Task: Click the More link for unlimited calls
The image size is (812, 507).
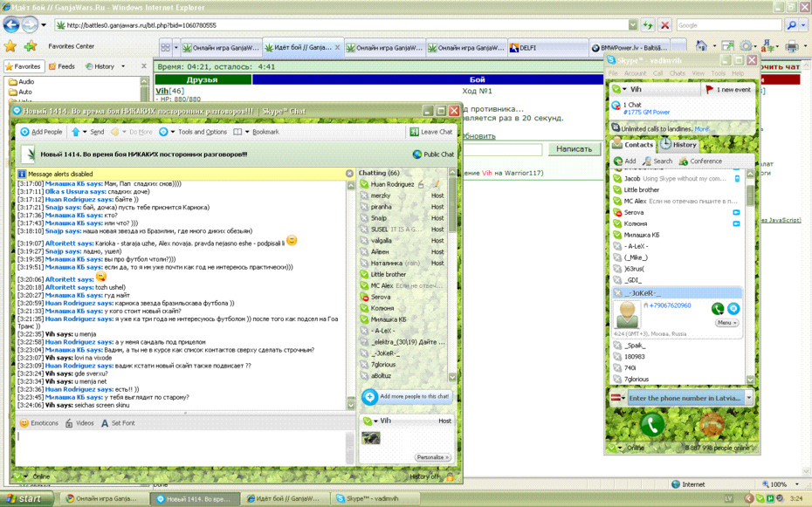Action: tap(702, 129)
